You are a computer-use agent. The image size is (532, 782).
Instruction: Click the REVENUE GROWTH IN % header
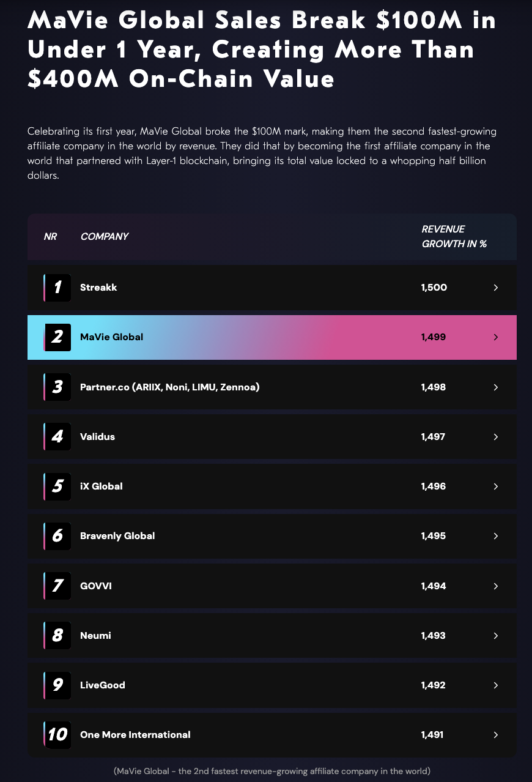pyautogui.click(x=454, y=236)
